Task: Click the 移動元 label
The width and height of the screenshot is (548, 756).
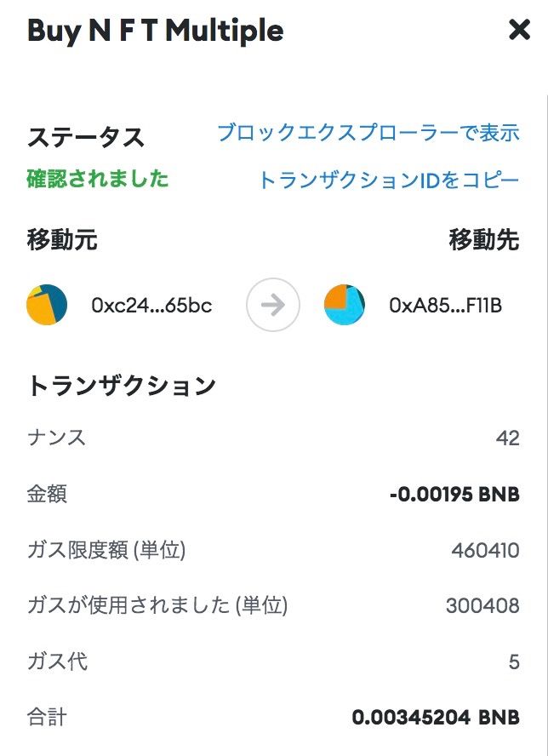Action: pos(62,240)
